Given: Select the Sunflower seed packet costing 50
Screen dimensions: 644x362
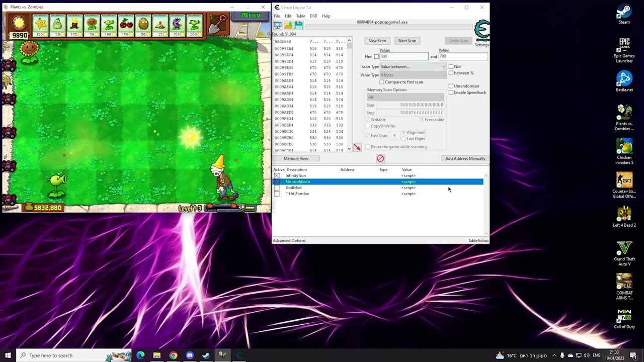Looking at the screenshot, I should 92,26.
